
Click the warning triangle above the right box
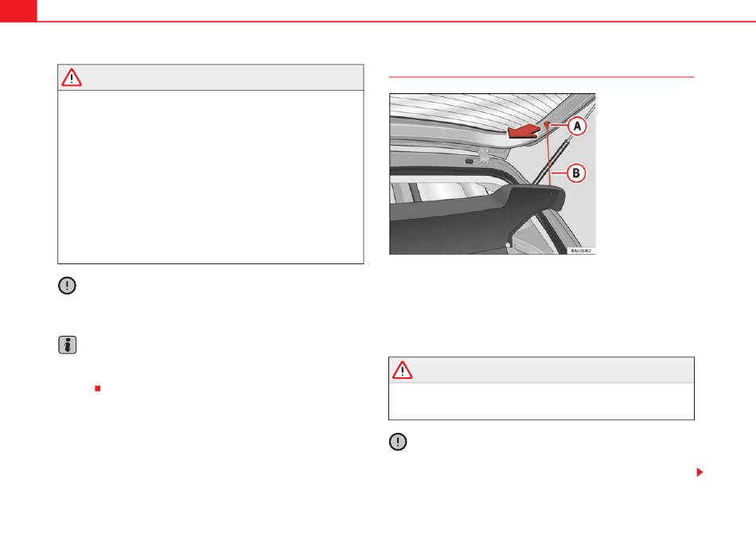402,370
